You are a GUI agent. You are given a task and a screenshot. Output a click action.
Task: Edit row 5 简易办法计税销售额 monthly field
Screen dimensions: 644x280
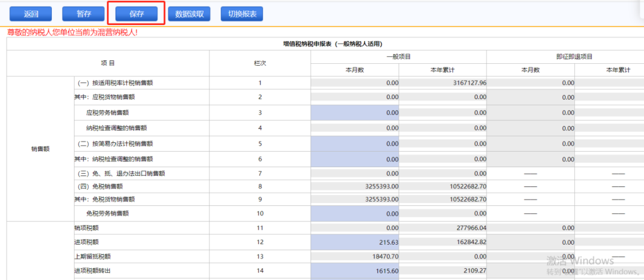(x=355, y=144)
